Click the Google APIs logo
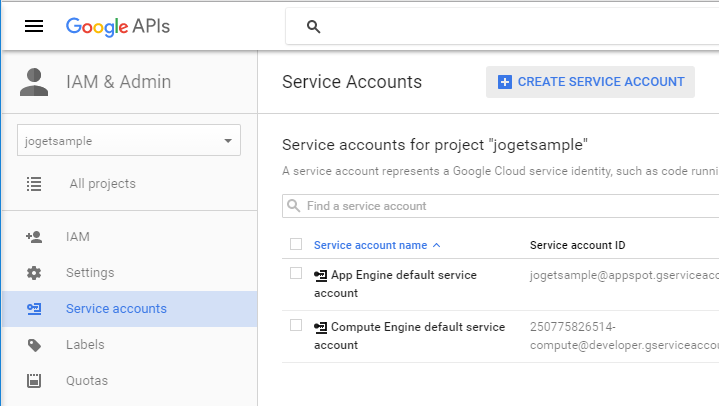719x406 pixels. point(118,26)
